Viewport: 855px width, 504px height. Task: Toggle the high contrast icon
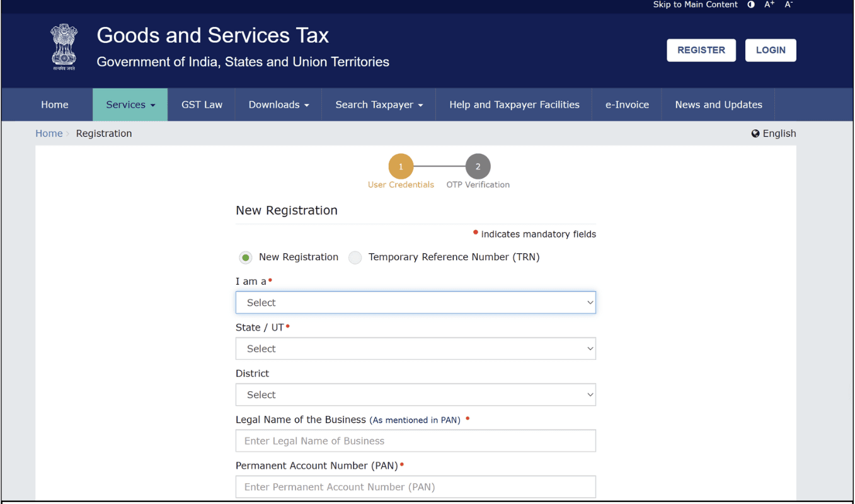pos(751,4)
